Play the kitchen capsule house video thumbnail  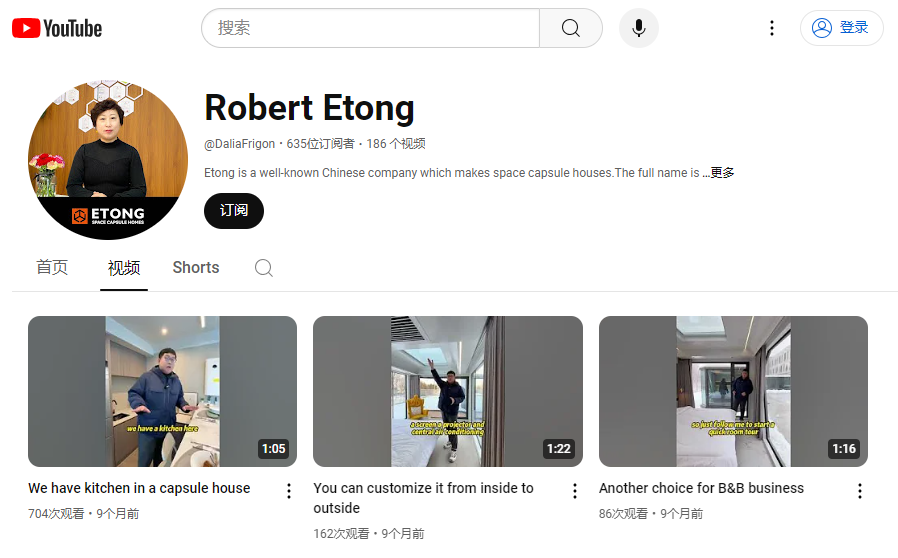pos(162,391)
